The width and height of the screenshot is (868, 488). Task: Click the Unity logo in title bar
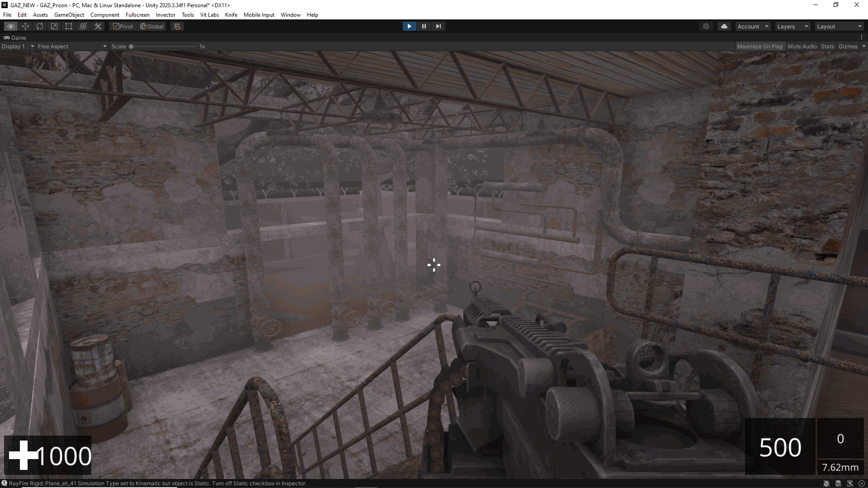pyautogui.click(x=5, y=5)
